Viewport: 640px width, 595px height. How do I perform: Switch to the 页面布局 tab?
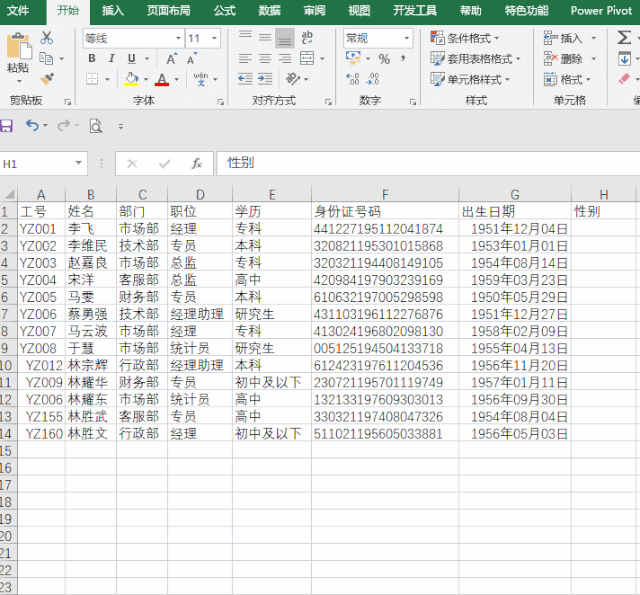(x=169, y=11)
